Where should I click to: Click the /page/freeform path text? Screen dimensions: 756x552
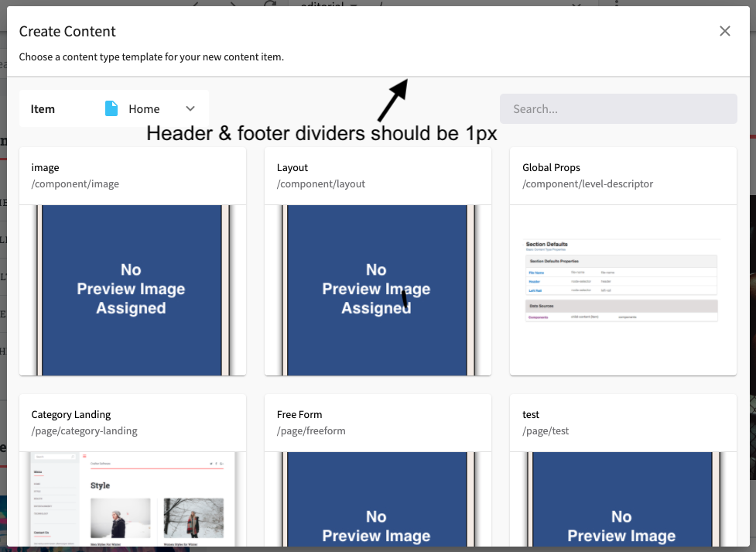coord(311,431)
